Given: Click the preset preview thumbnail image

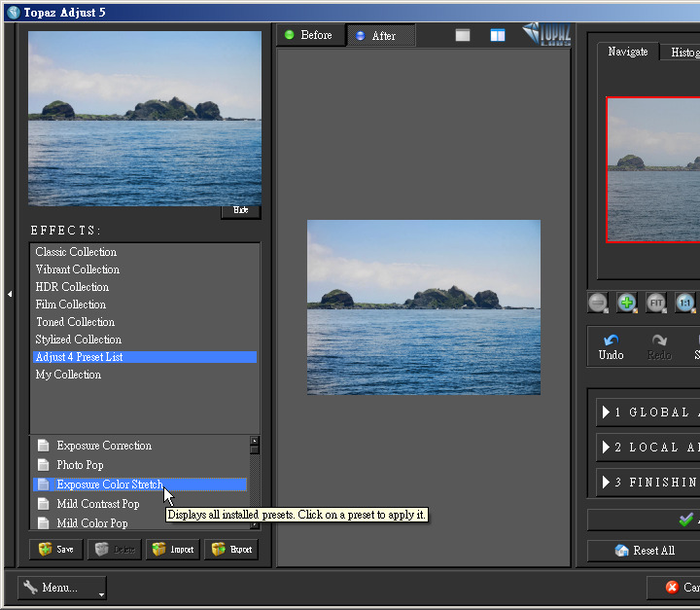Looking at the screenshot, I should pyautogui.click(x=145, y=119).
